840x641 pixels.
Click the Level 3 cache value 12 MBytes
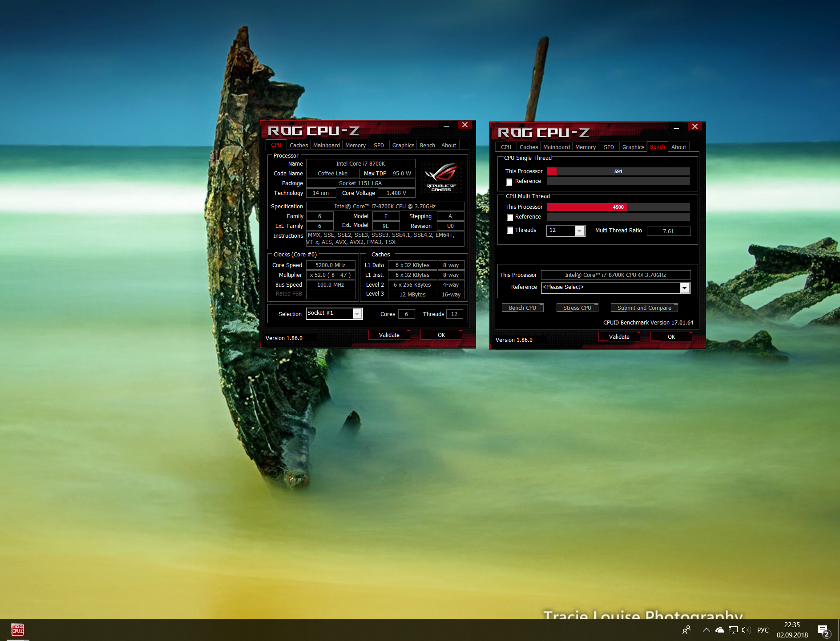pyautogui.click(x=412, y=295)
